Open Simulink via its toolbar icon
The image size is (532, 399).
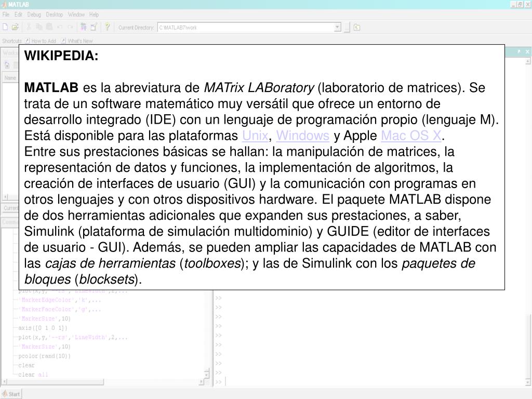tap(83, 27)
